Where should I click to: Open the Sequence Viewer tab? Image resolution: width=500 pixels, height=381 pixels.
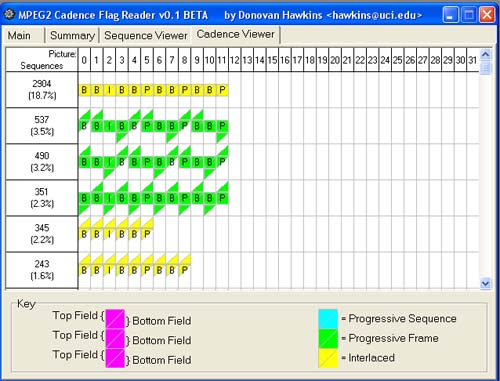pyautogui.click(x=145, y=35)
